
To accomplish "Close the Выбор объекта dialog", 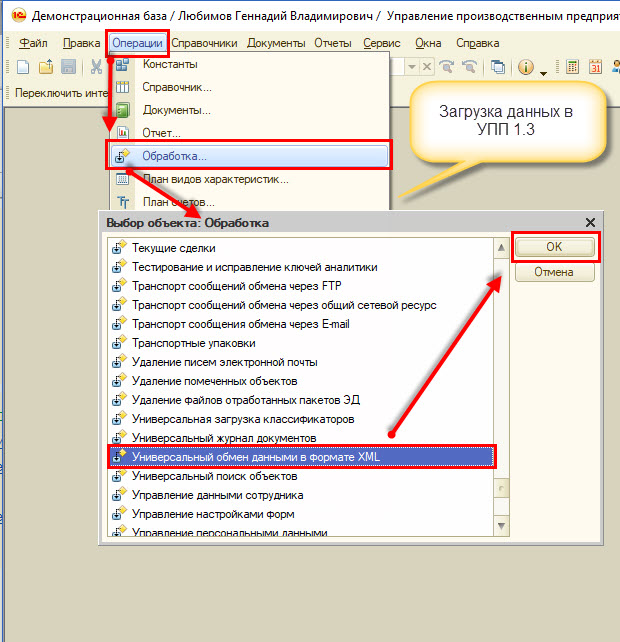I will coord(590,223).
